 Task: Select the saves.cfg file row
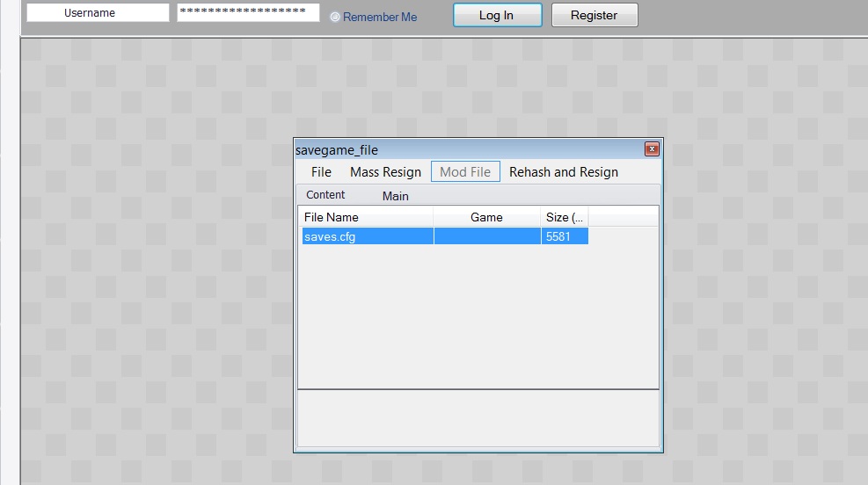[366, 236]
